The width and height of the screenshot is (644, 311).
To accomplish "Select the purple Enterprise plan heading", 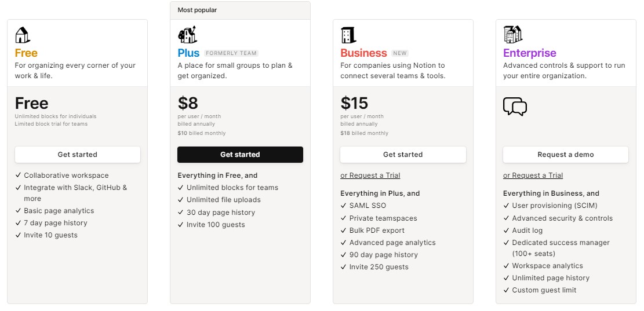I will coord(530,53).
